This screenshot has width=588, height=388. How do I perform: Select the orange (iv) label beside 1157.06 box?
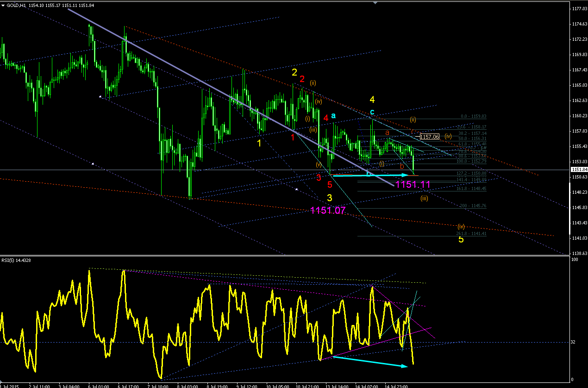pos(448,136)
